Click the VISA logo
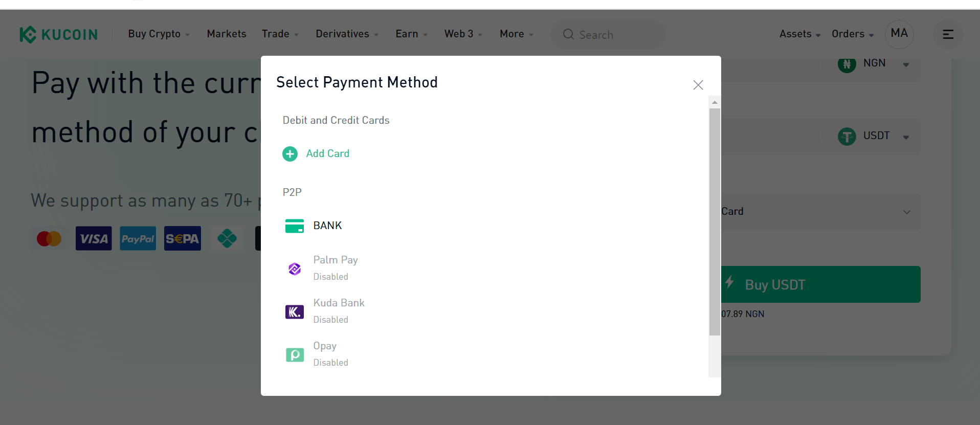The width and height of the screenshot is (980, 425). click(x=94, y=238)
